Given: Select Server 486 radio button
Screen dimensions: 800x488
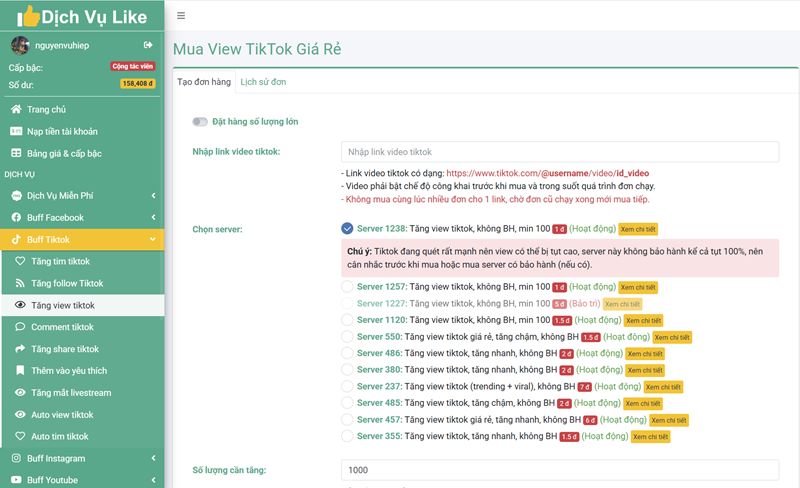Looking at the screenshot, I should point(347,353).
